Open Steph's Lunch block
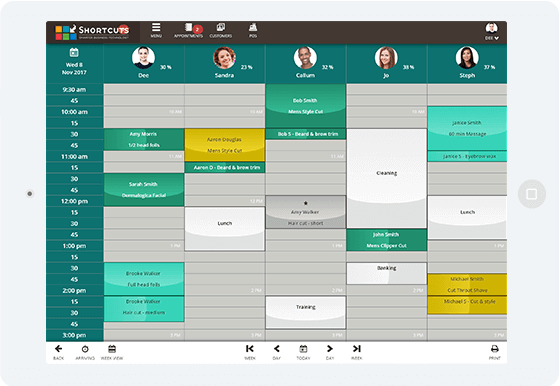560x386 pixels. pyautogui.click(x=467, y=217)
